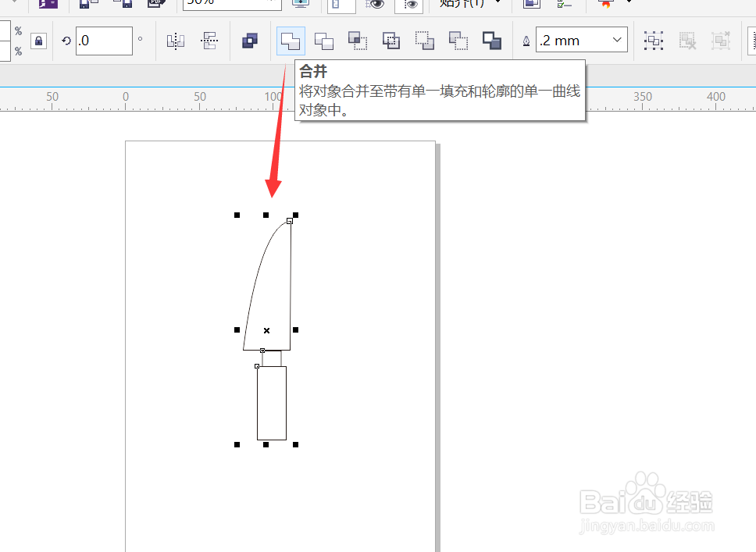
Task: Click the bottom-middle selection handle
Action: [266, 444]
